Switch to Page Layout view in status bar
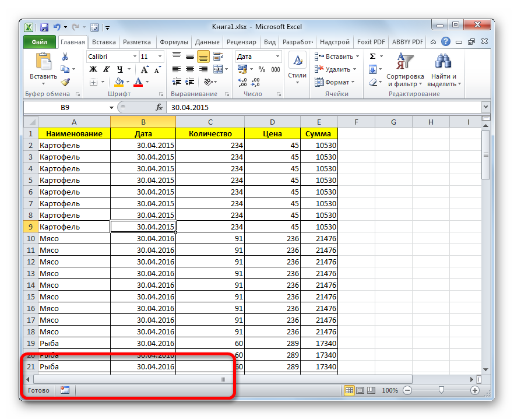Screen dimensions: 514x420 click(x=360, y=390)
